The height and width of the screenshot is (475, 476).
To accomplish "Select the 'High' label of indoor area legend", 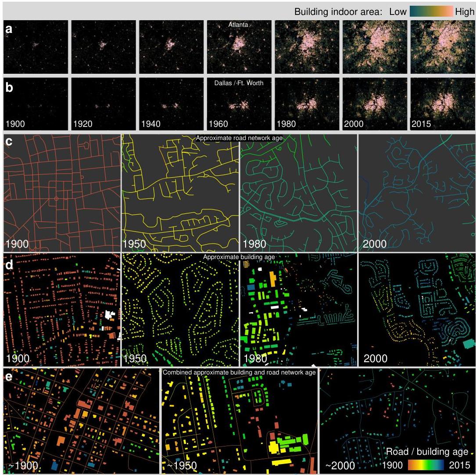I will [465, 11].
